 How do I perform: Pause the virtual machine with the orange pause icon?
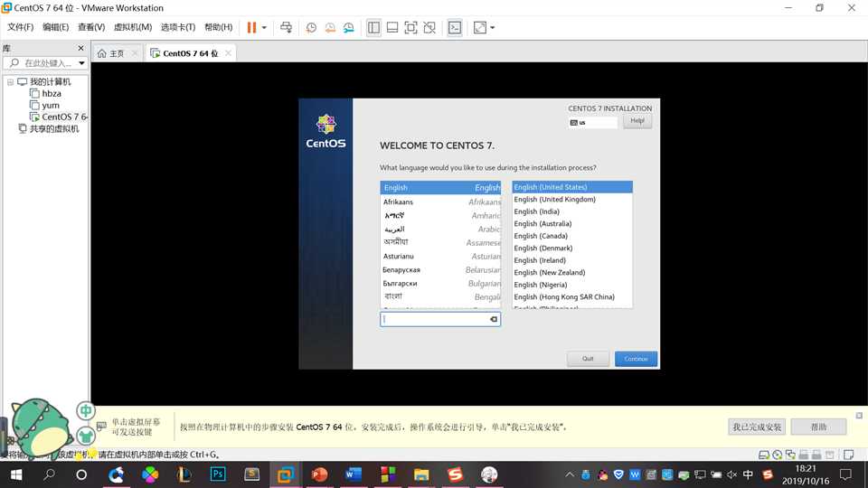tap(251, 28)
